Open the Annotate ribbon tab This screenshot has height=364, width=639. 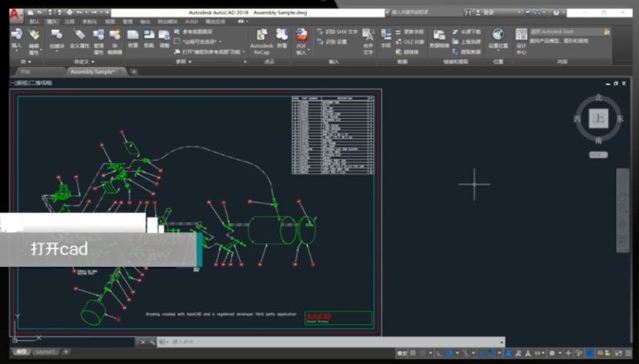pyautogui.click(x=70, y=22)
